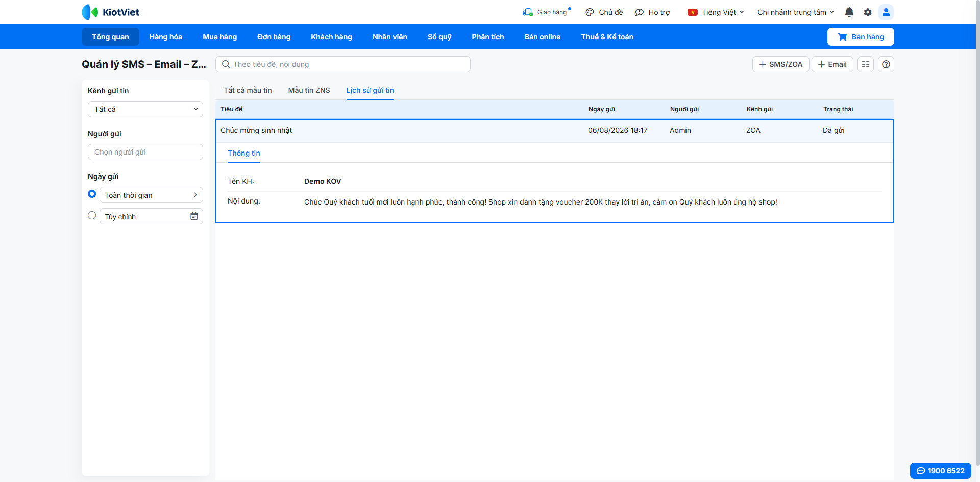980x482 pixels.
Task: Open Toàn thời gian time range picker
Action: coord(151,195)
